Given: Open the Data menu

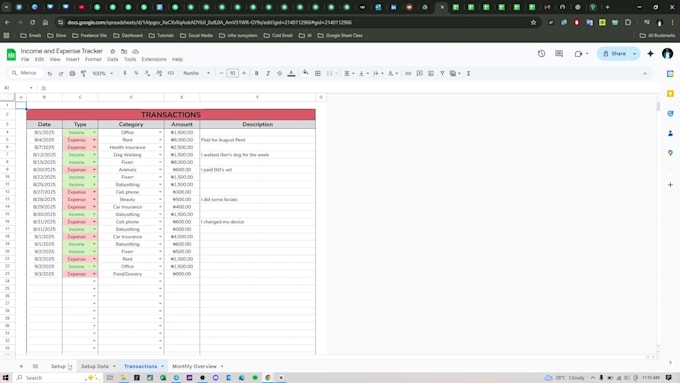Looking at the screenshot, I should click(x=113, y=59).
